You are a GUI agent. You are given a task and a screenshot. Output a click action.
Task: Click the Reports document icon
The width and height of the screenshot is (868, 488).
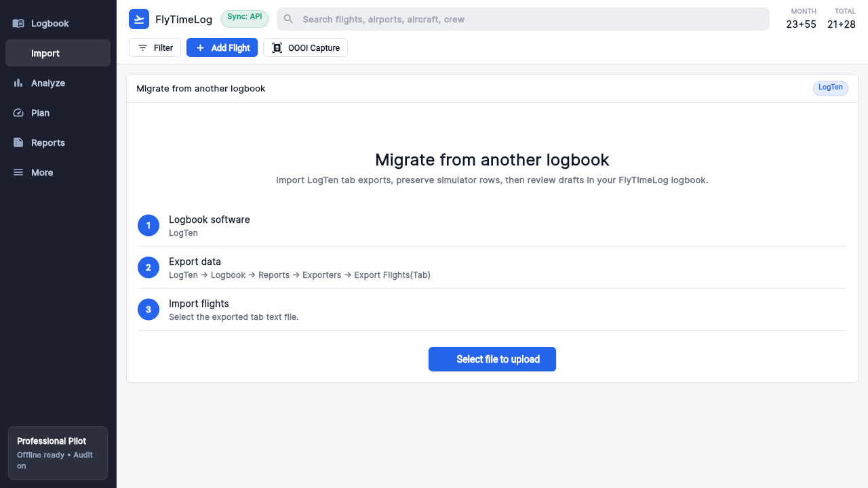(x=18, y=142)
